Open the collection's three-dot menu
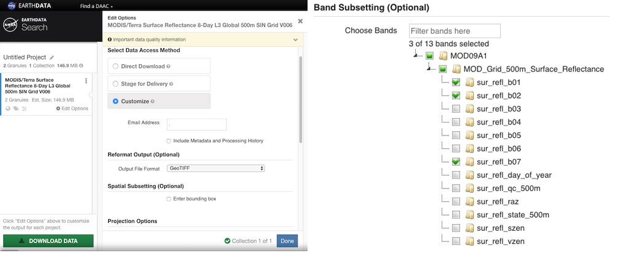This screenshot has width=644, height=253. coord(86,81)
